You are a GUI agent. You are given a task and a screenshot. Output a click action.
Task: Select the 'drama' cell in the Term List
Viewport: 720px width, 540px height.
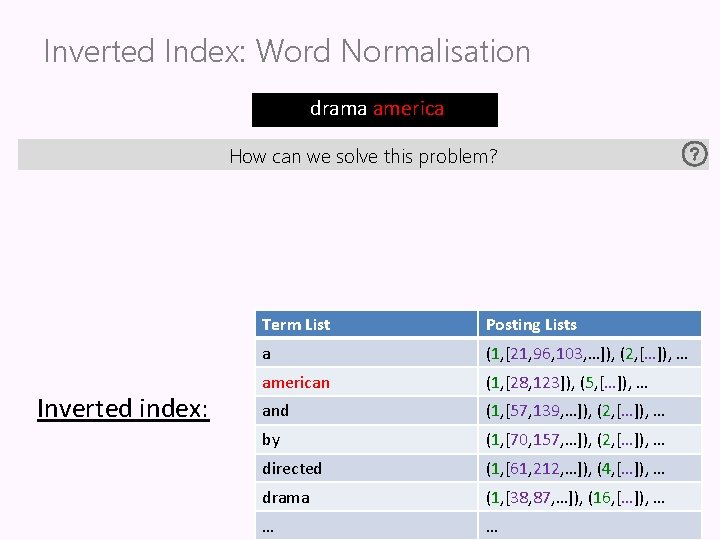coord(366,497)
